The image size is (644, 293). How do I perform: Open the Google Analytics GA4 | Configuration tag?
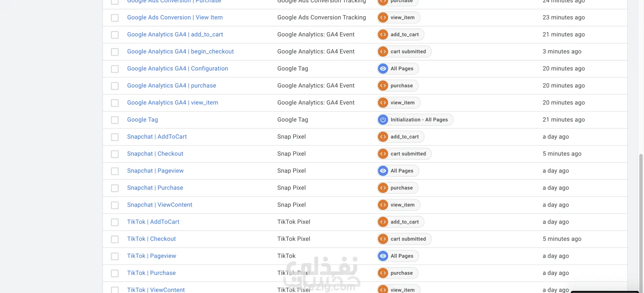click(177, 69)
